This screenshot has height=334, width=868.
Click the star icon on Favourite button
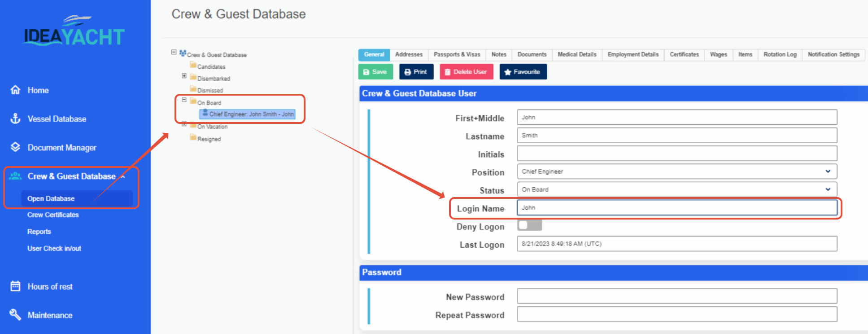click(x=508, y=71)
